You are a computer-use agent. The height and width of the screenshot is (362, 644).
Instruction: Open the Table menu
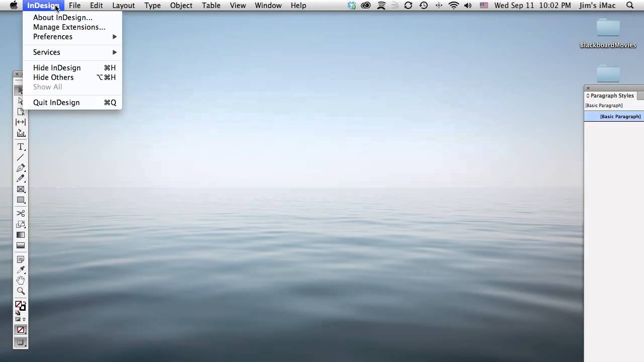[x=211, y=6]
